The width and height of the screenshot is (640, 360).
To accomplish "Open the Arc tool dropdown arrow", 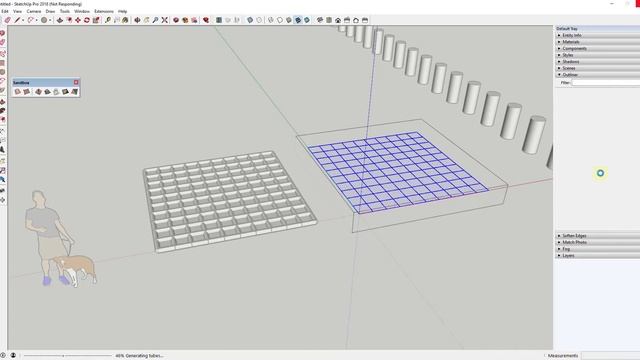I will [36, 20].
